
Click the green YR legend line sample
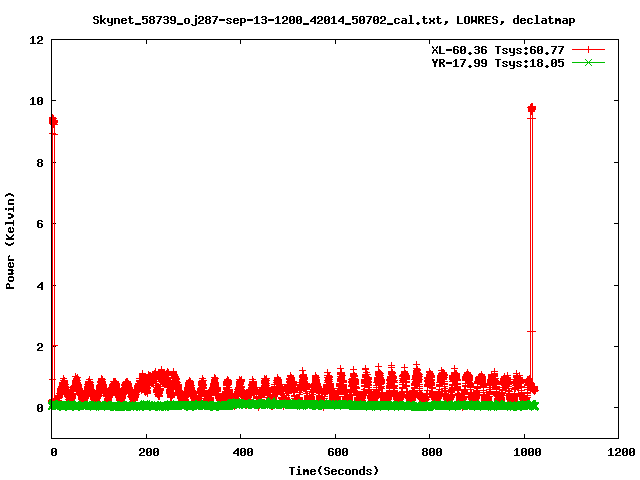point(589,62)
